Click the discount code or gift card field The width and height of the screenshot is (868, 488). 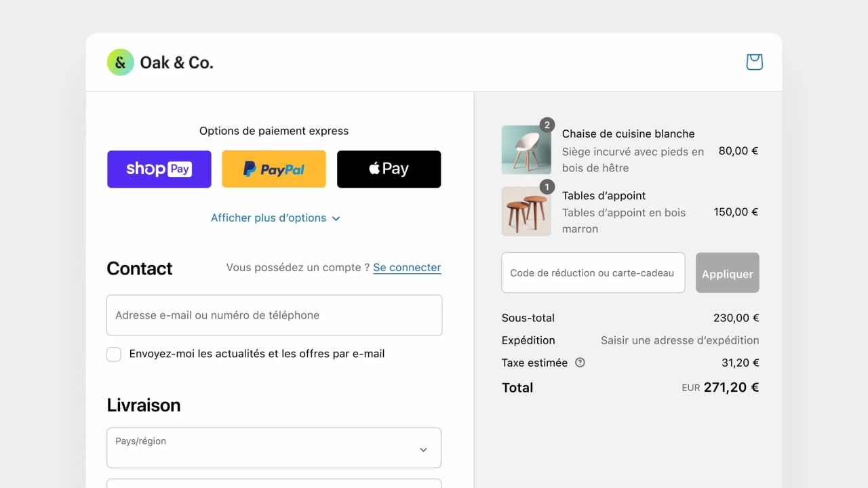tap(593, 273)
